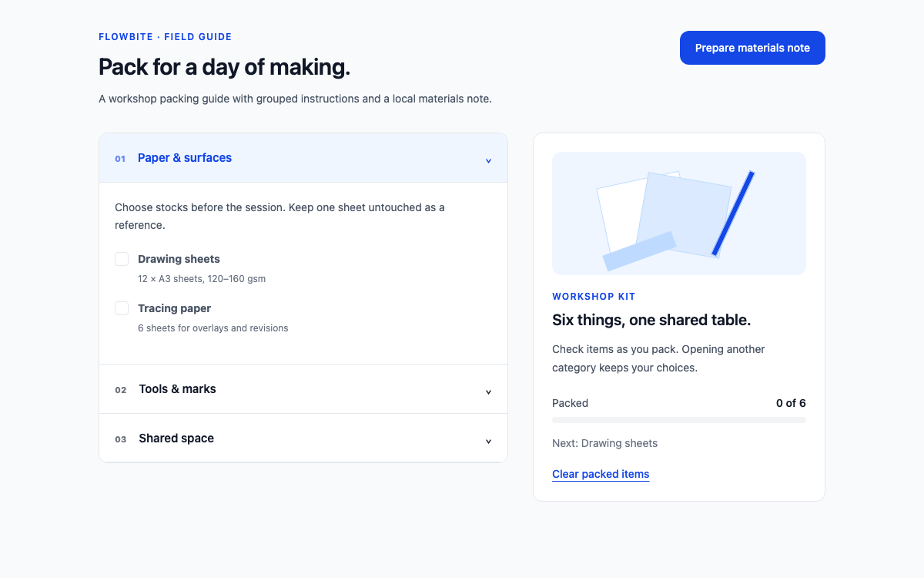924x578 pixels.
Task: Expand Shared space with its chevron arrow
Action: [x=488, y=441]
